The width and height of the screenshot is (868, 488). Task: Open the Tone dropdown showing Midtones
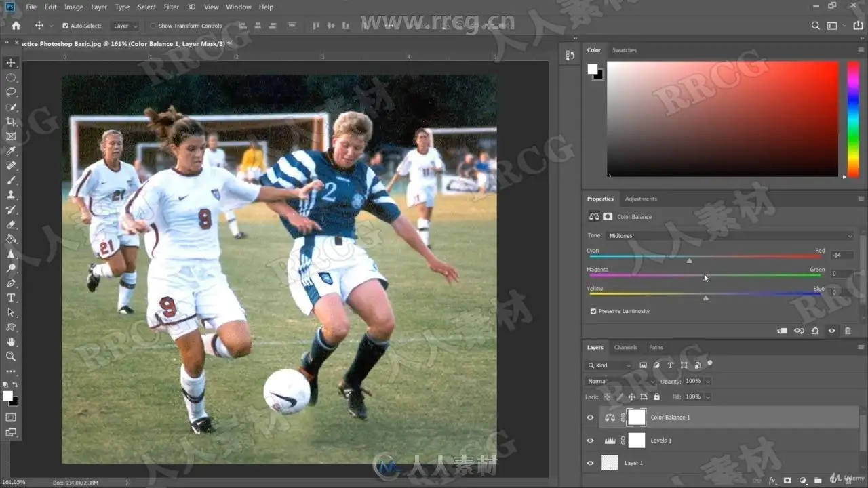(x=730, y=236)
